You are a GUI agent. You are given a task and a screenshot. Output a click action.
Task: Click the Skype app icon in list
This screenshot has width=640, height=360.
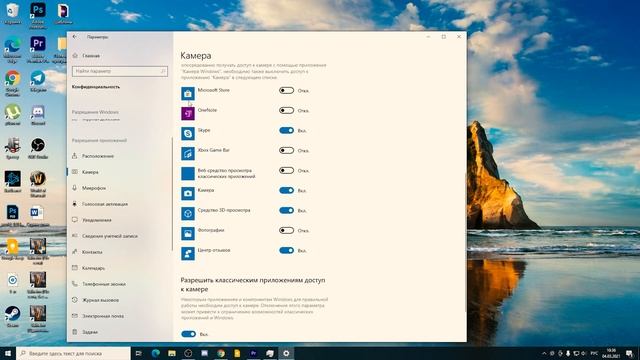(188, 133)
